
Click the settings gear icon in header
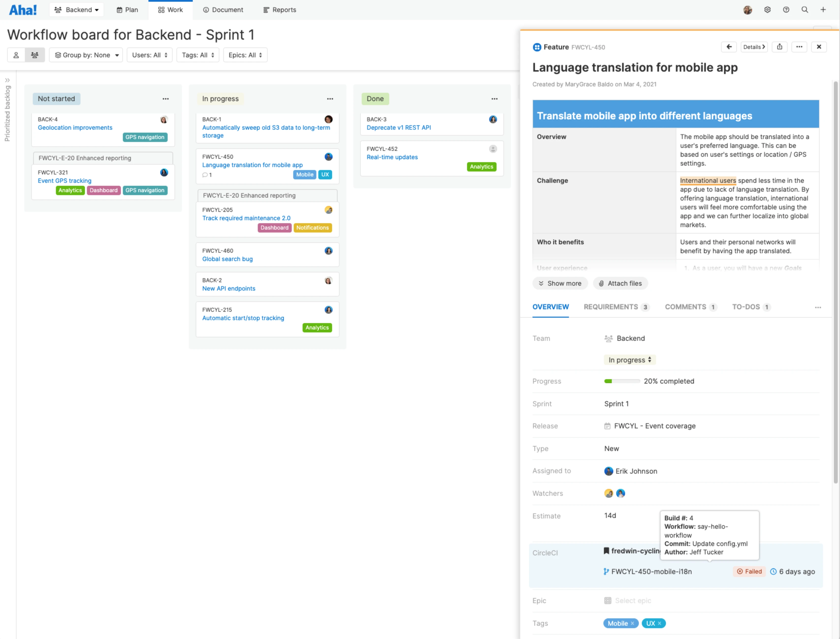[x=767, y=10]
